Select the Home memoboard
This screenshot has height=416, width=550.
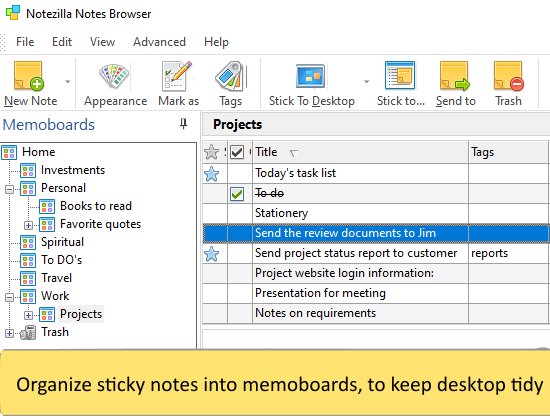pos(39,152)
